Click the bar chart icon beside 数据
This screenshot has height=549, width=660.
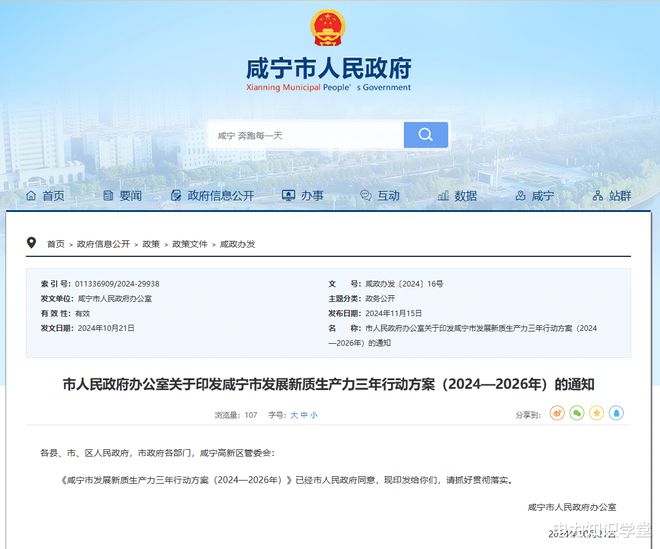coord(443,195)
